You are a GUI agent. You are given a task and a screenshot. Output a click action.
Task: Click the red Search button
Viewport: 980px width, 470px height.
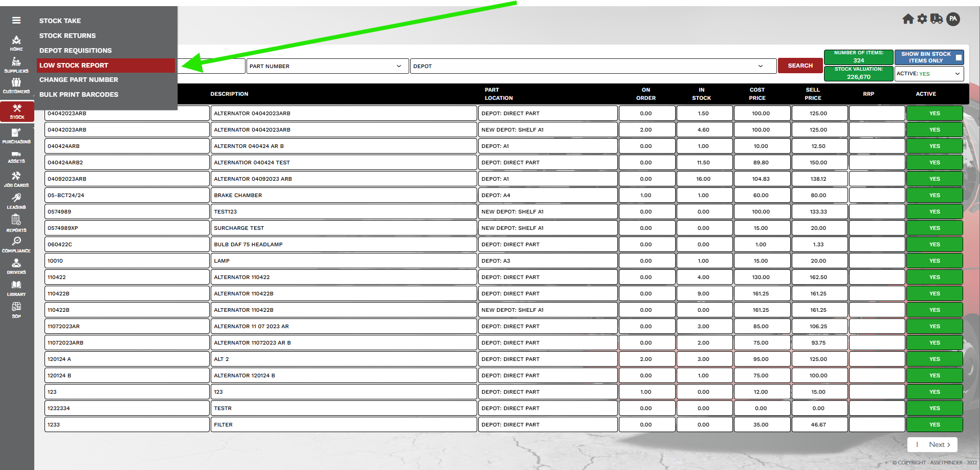[800, 66]
